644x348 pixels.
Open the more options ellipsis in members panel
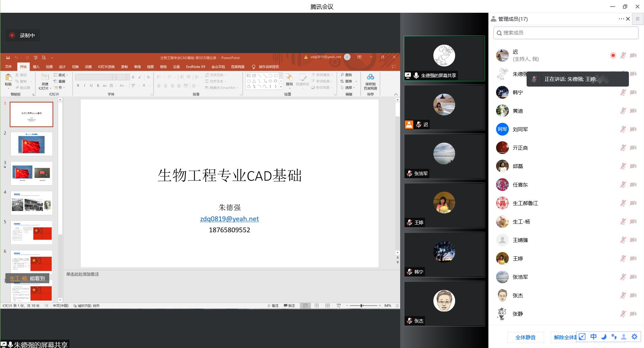[x=621, y=19]
